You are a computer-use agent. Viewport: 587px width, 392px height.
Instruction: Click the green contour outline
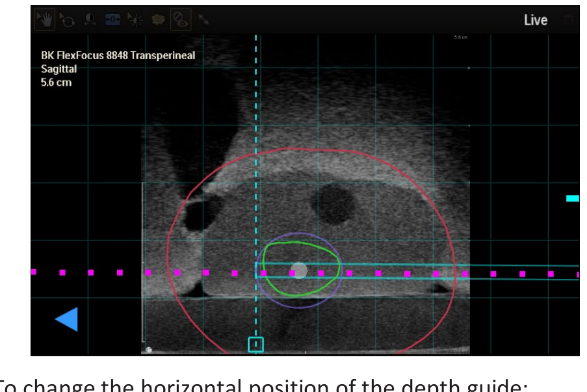coord(302,269)
